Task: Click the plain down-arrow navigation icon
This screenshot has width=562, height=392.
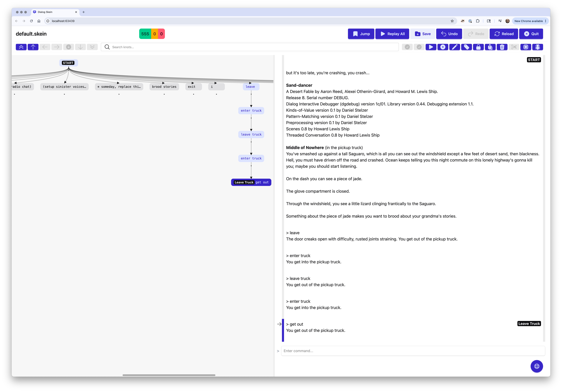Action: (81, 47)
